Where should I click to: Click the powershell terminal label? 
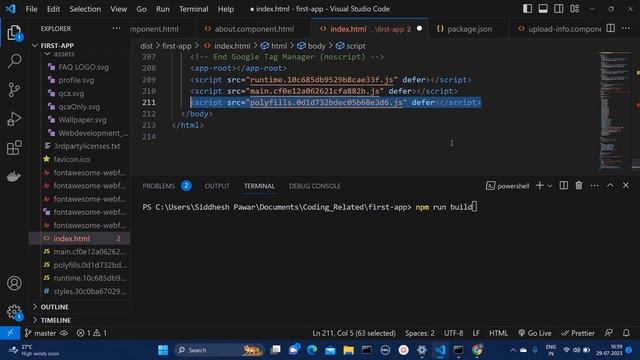[x=508, y=186]
